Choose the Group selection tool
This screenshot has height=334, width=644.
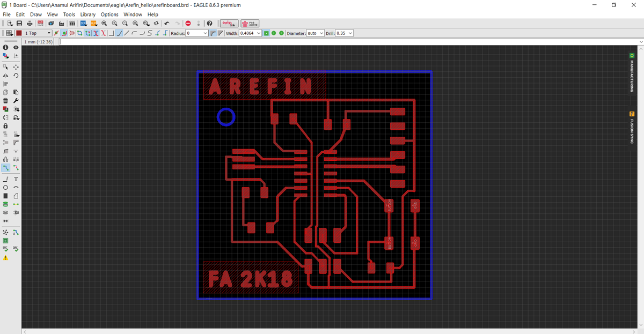(5, 67)
